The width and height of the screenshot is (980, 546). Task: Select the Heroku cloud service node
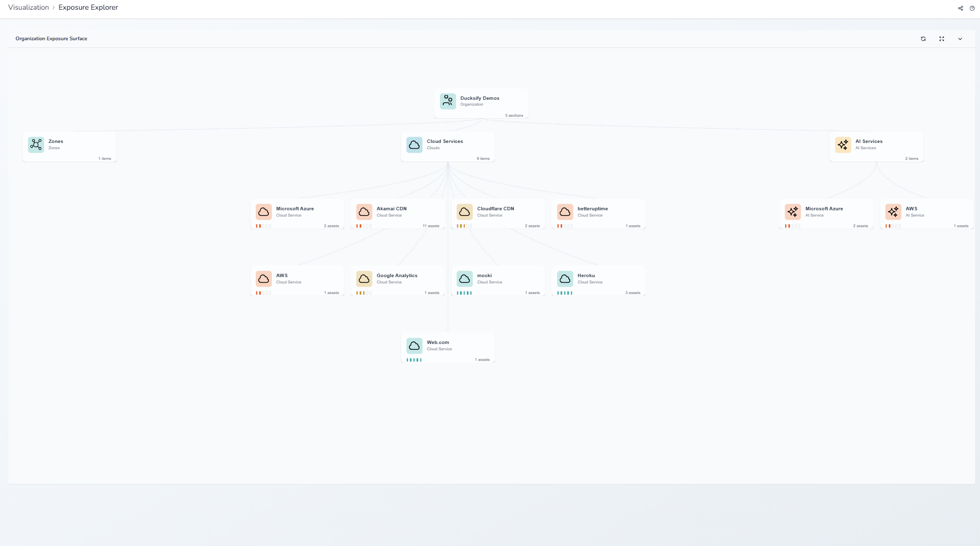pos(598,280)
